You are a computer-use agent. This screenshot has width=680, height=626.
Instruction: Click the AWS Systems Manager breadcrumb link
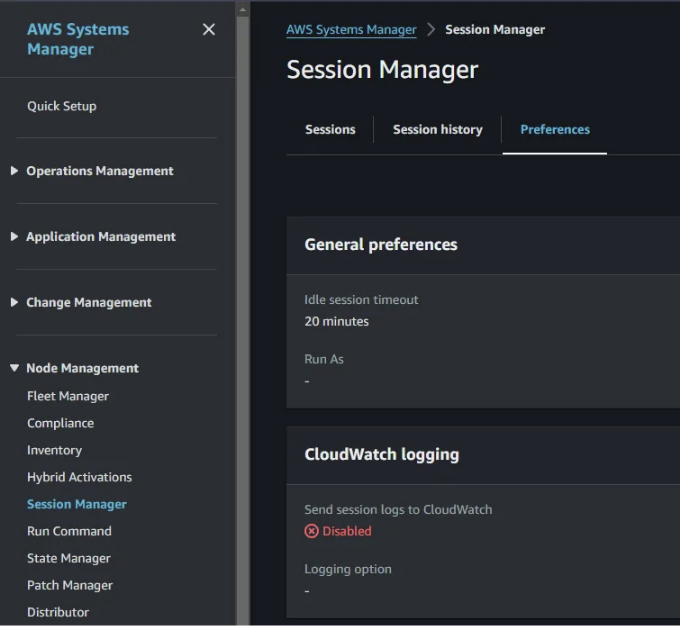(x=351, y=29)
